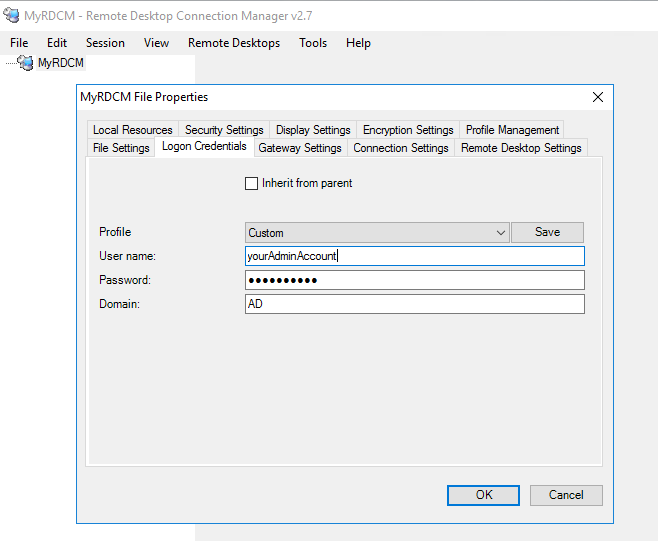
Task: Open the Session menu
Action: tap(105, 43)
